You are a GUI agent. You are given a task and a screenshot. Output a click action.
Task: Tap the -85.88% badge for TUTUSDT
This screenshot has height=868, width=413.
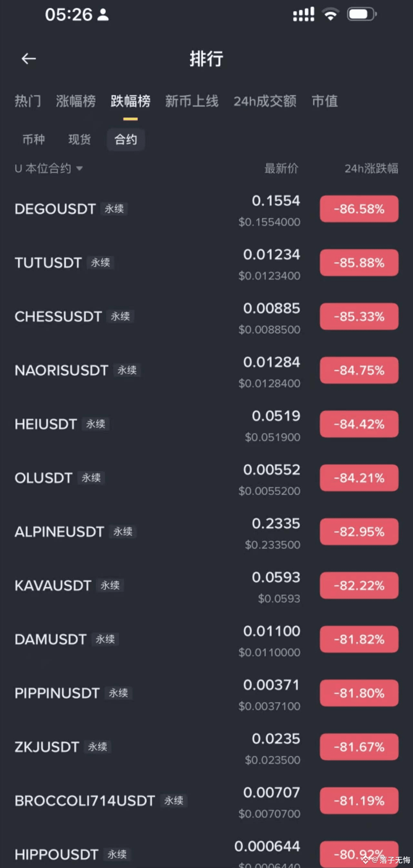tap(359, 263)
